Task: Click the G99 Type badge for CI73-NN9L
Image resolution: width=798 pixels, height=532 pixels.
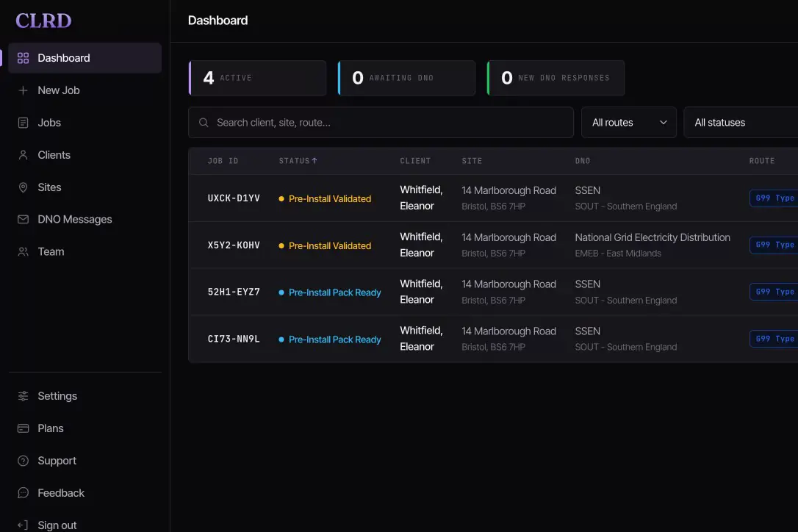Action: (774, 339)
